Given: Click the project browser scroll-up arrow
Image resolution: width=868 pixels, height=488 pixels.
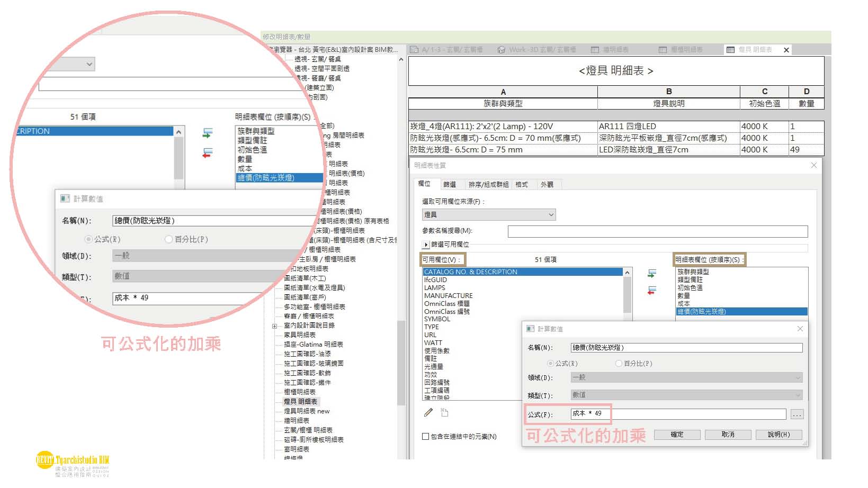Looking at the screenshot, I should (401, 60).
